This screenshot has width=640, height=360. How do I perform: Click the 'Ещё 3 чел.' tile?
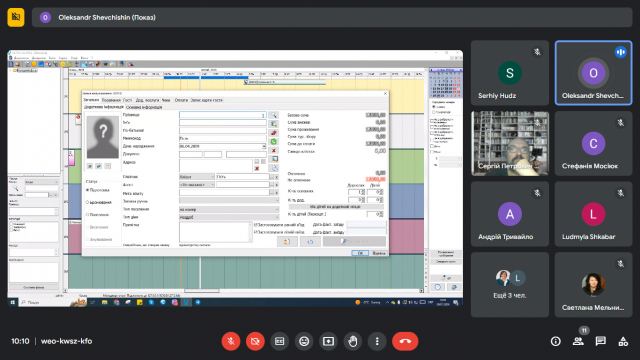click(510, 284)
